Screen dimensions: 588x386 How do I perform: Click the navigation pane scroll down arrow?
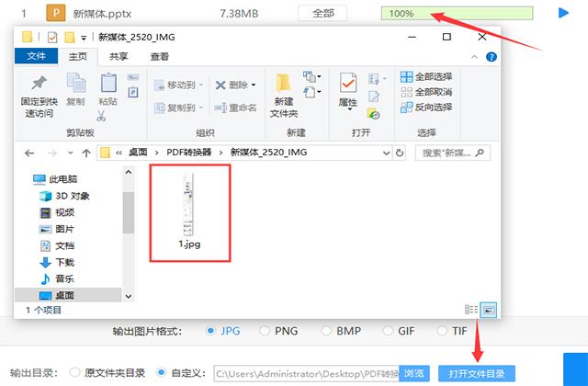click(x=129, y=296)
